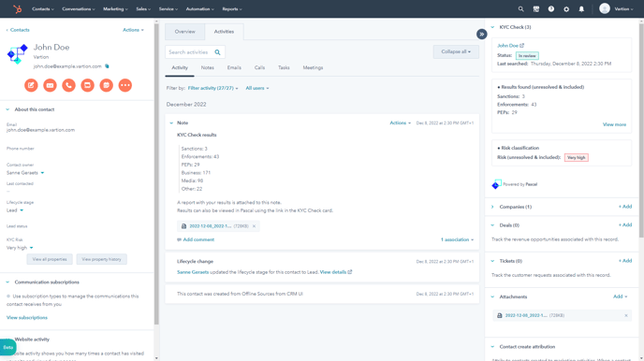This screenshot has height=361, width=644.
Task: Open the contact Actions dropdown
Action: coord(133,30)
